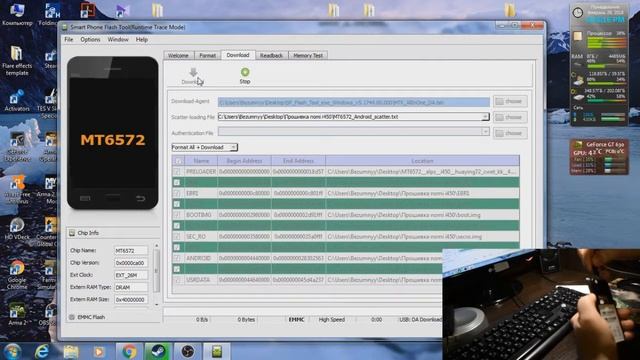Click Chip Info scrollbar down arrow
Viewport: 640px width, 360px height.
156,304
